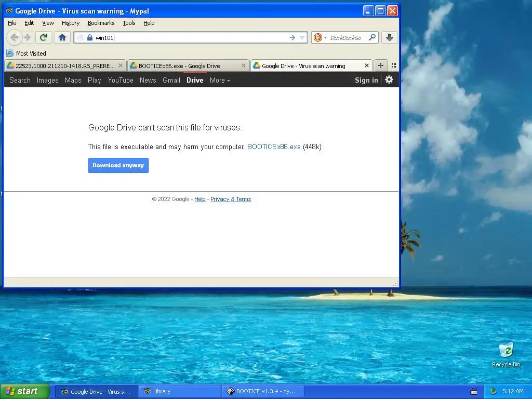Open the browser home page

click(x=62, y=37)
